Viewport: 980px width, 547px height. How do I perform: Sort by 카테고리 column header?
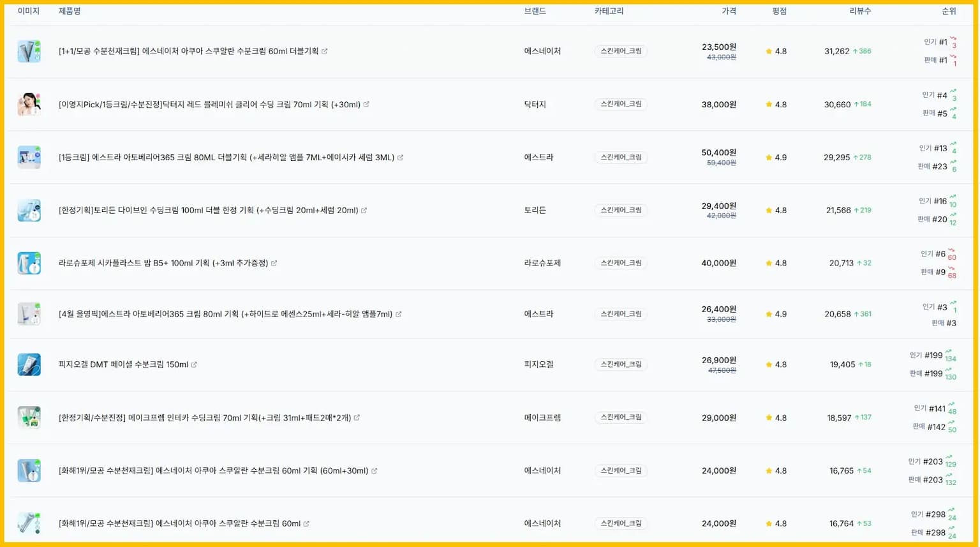[x=609, y=11]
